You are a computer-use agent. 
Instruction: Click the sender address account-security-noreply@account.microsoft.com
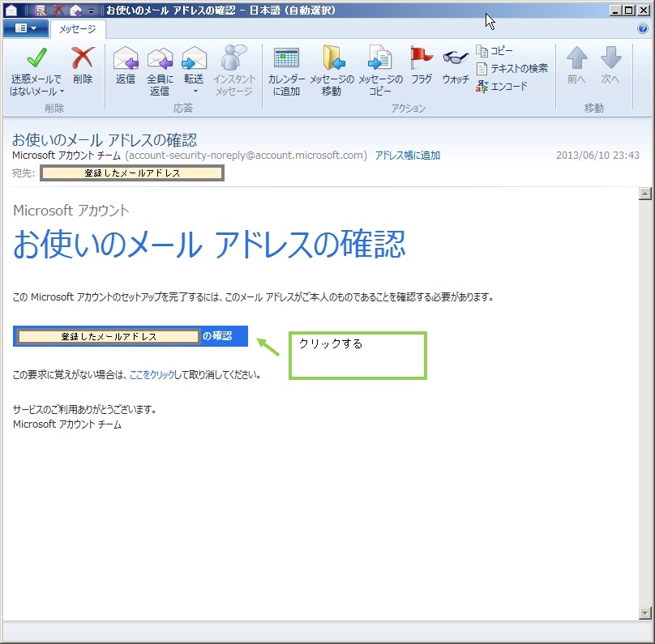point(246,156)
